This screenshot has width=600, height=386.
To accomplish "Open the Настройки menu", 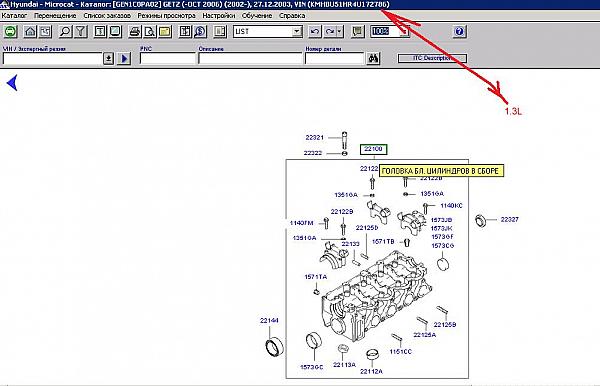I will 218,16.
